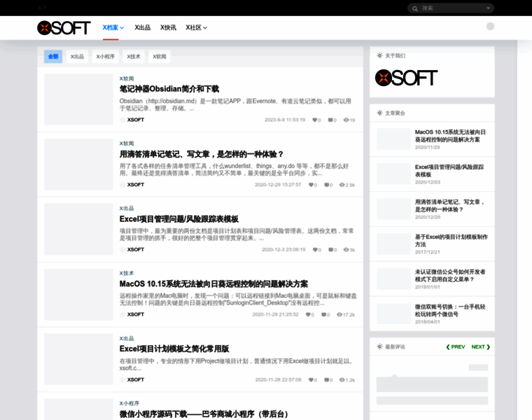Image resolution: width=532 pixels, height=420 pixels.
Task: Open sidebar link 微信双账号切换
Action: 450,310
